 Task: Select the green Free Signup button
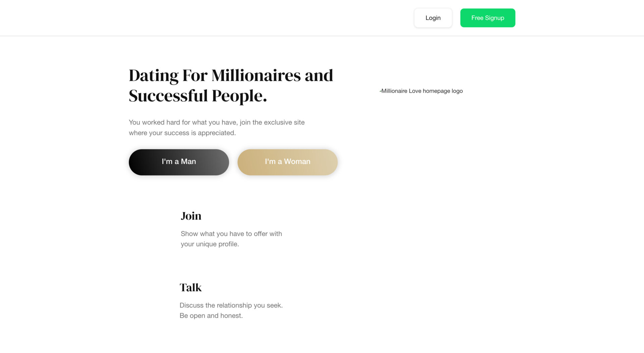tap(487, 18)
